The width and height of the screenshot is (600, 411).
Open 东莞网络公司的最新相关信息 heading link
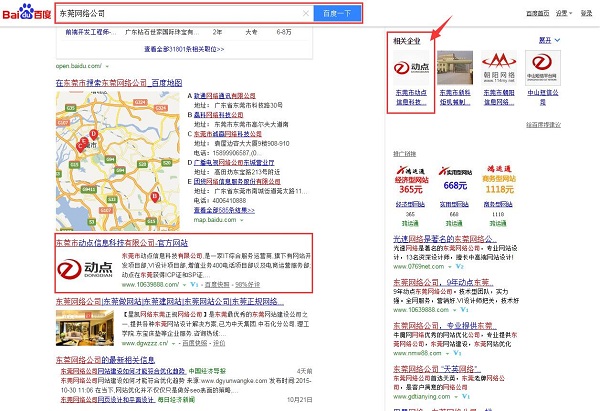click(105, 360)
